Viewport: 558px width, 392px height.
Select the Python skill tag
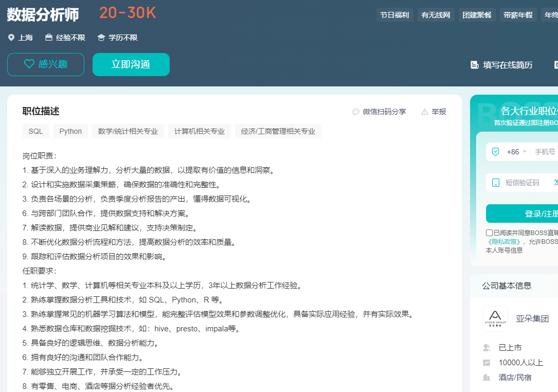70,131
